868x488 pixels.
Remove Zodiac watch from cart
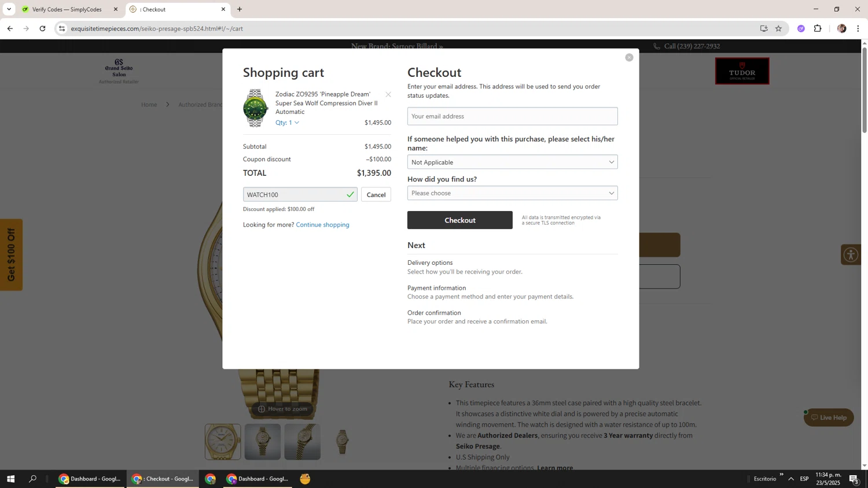coord(388,94)
